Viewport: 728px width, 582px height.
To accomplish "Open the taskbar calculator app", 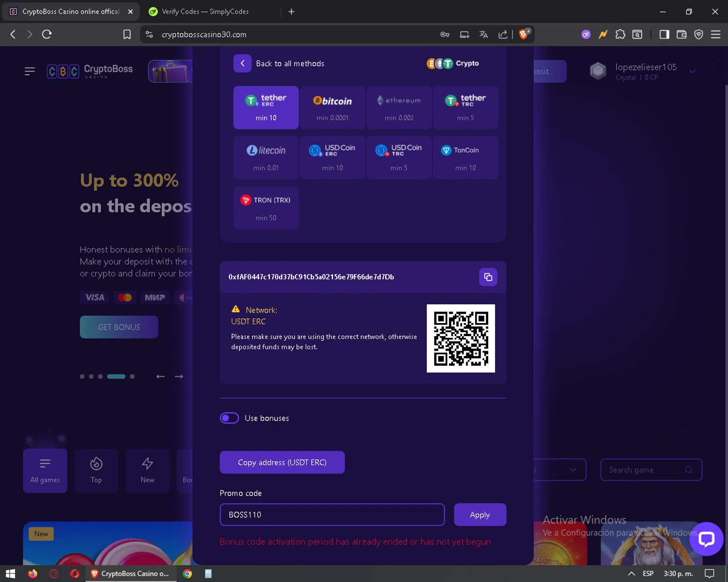I will click(x=208, y=574).
